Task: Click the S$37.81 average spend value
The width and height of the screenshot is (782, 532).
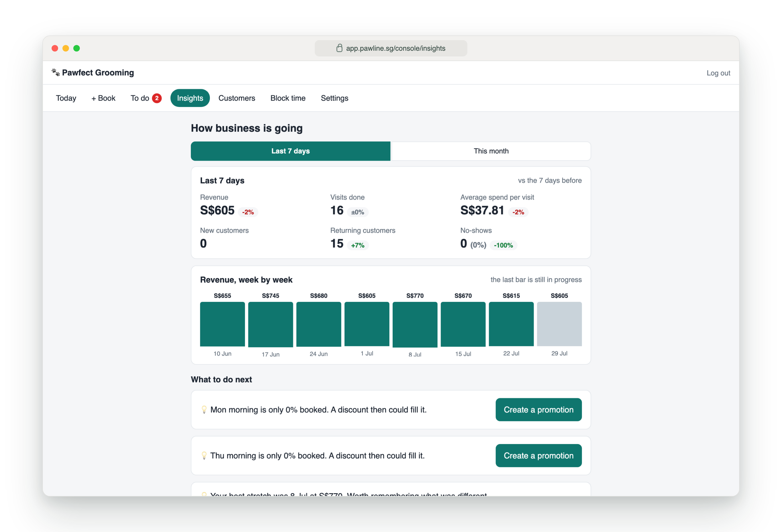Action: pyautogui.click(x=482, y=210)
